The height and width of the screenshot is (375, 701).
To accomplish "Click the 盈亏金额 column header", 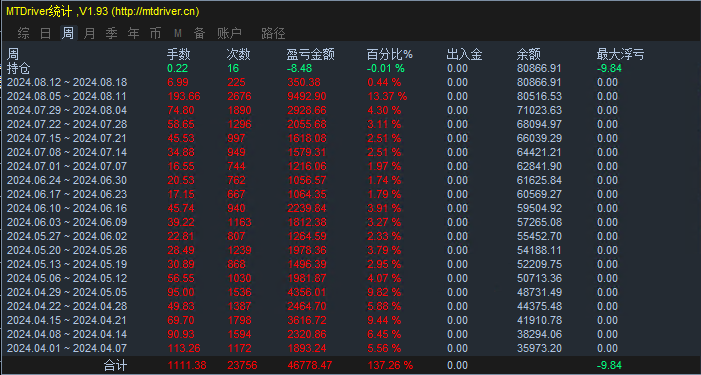I will 310,55.
